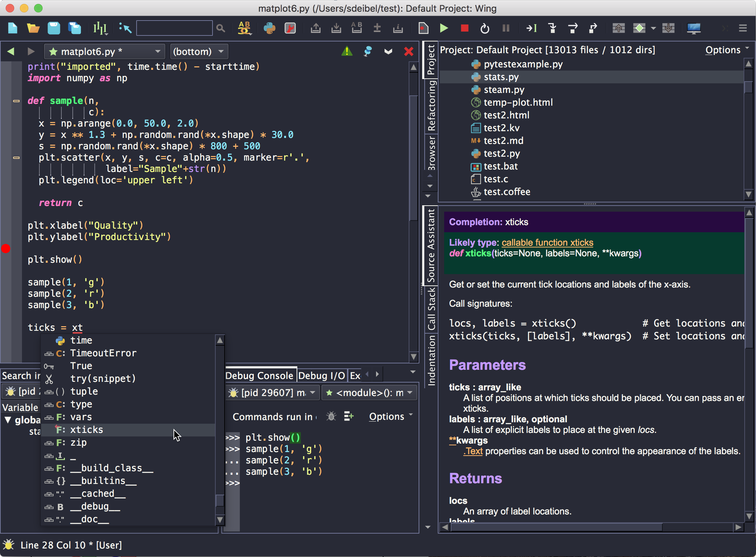Click the bug icon in Debug Console
Image resolution: width=756 pixels, height=557 pixels.
pos(331,416)
